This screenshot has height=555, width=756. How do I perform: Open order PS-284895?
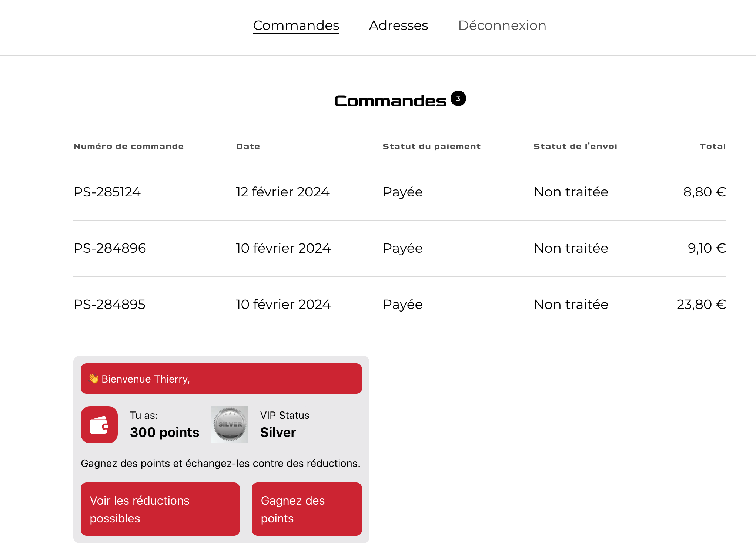tap(109, 305)
